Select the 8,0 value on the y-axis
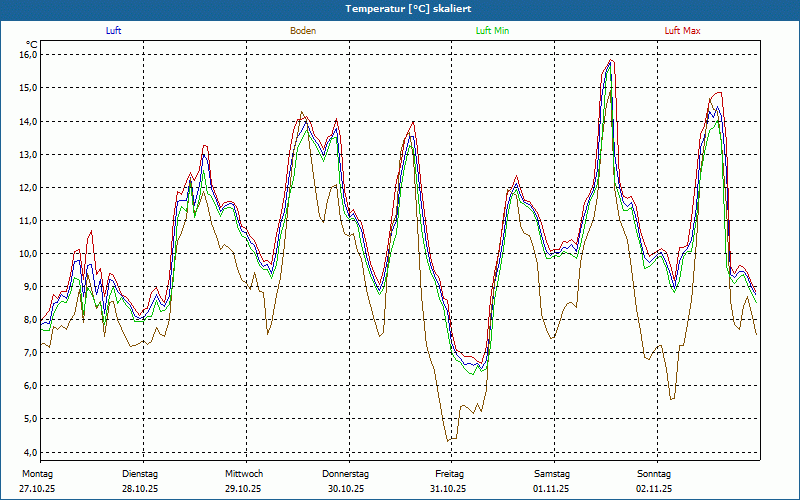Image resolution: width=800 pixels, height=500 pixels. click(28, 319)
